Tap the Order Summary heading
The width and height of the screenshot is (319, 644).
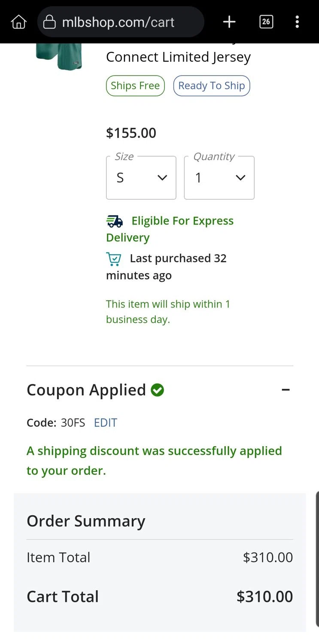pyautogui.click(x=86, y=521)
